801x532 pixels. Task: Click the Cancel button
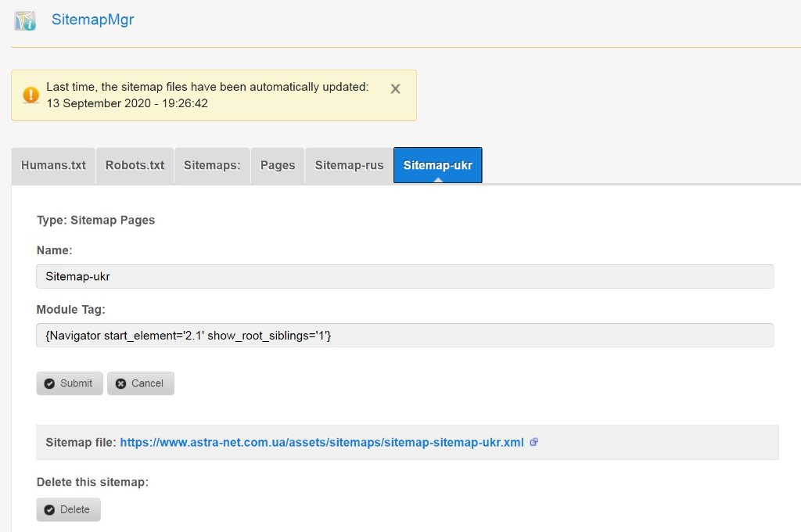[140, 383]
